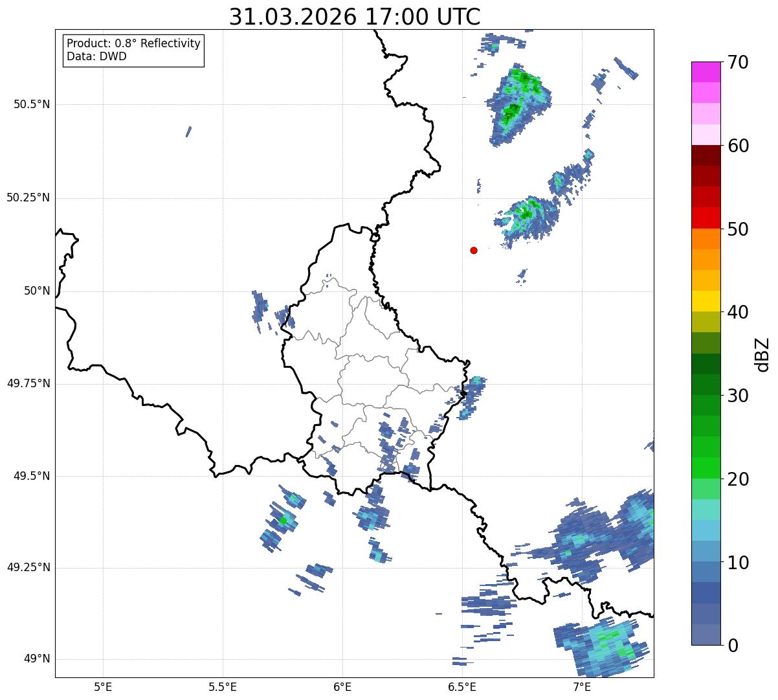Click the longitude label 5.5°E
The width and height of the screenshot is (778, 700).
tap(223, 687)
